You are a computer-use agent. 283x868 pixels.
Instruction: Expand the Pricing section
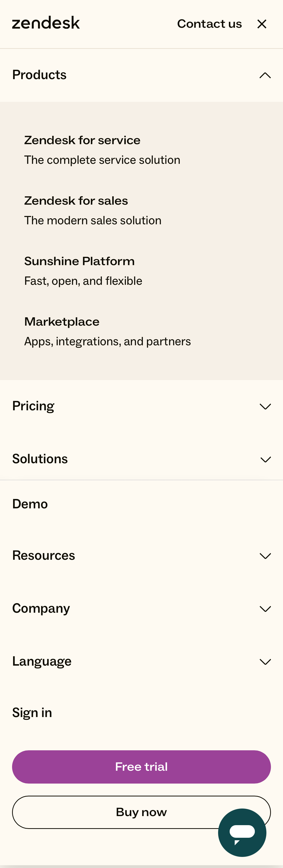click(265, 406)
